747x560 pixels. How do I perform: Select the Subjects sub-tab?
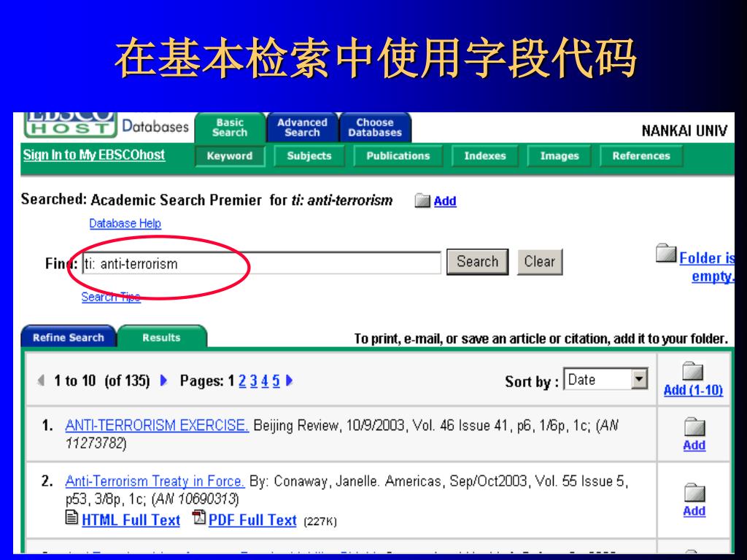coord(309,156)
